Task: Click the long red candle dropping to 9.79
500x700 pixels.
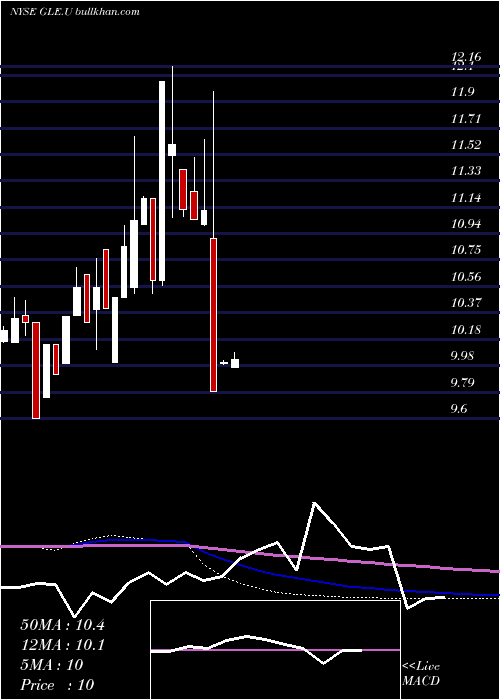Action: pos(214,315)
